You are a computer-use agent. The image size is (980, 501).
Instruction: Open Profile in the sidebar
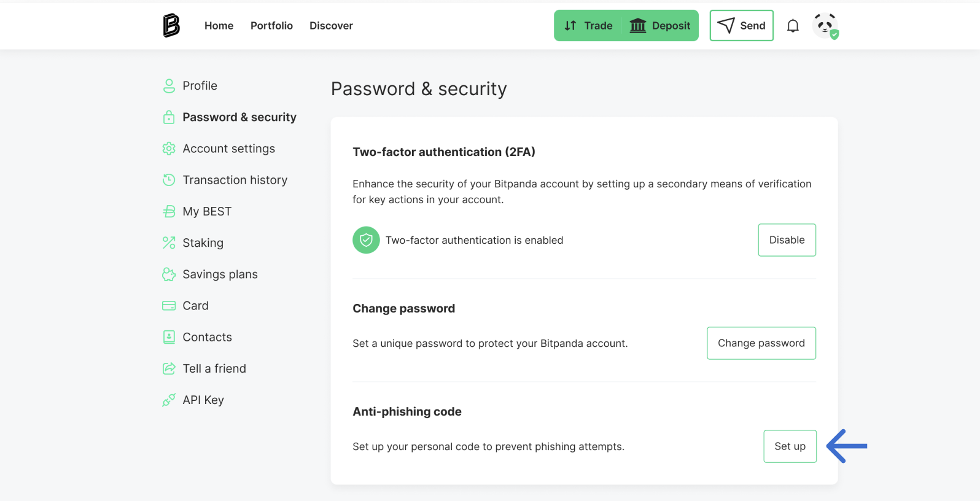coord(200,86)
